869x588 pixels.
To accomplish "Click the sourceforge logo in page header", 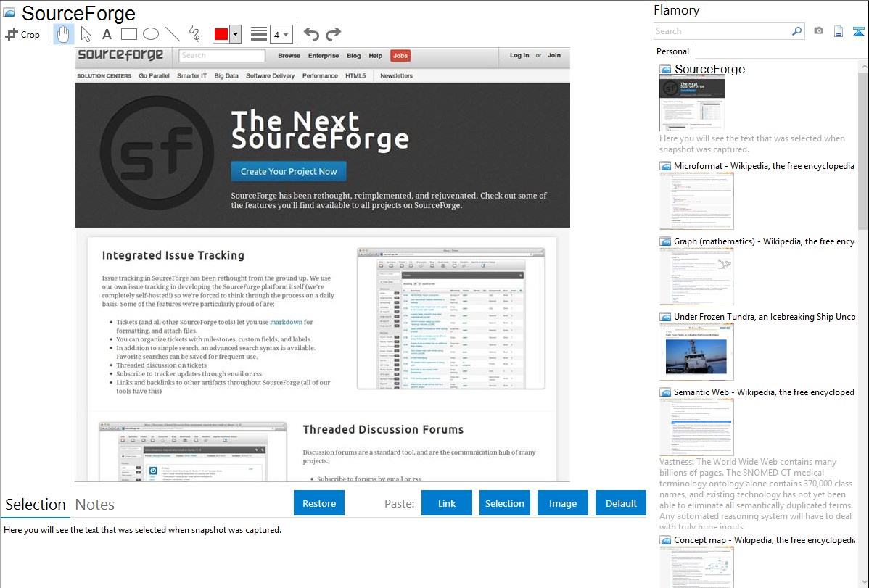I will click(120, 55).
